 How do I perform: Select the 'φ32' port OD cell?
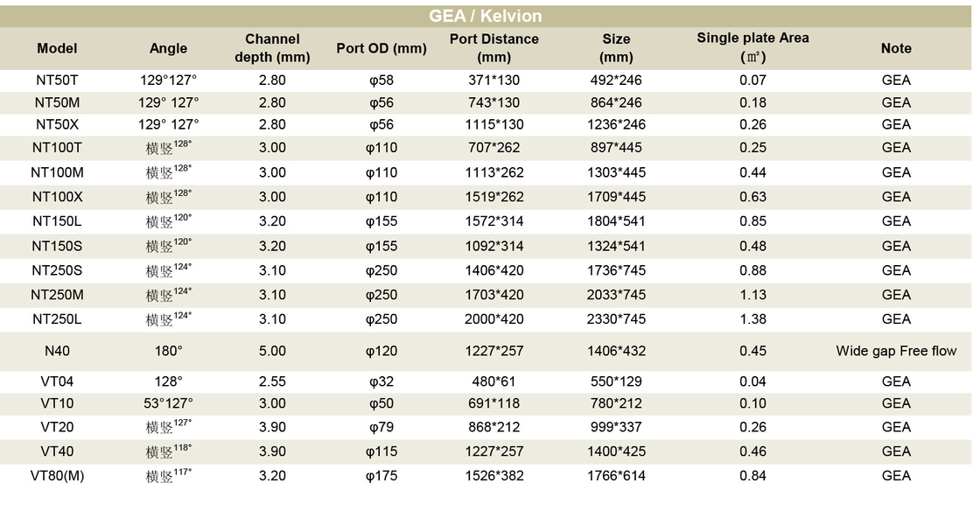click(381, 381)
